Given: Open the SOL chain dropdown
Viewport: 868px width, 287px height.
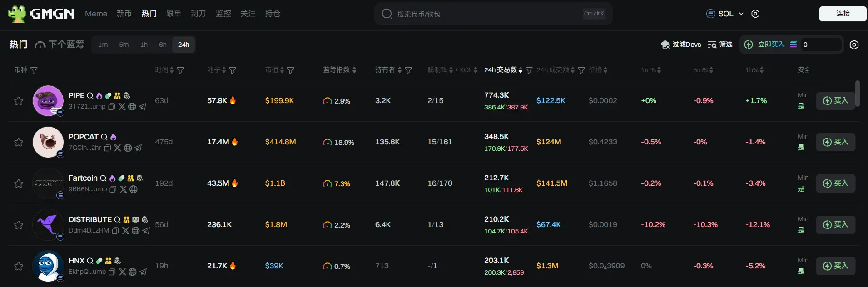Looking at the screenshot, I should pos(725,14).
